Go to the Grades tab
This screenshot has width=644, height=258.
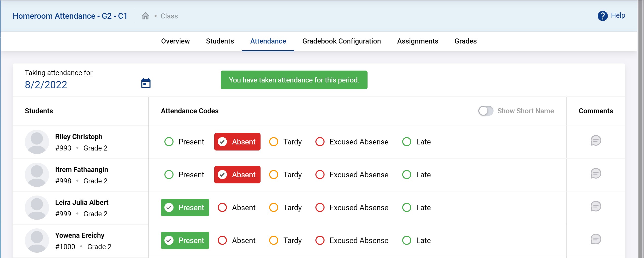point(465,41)
